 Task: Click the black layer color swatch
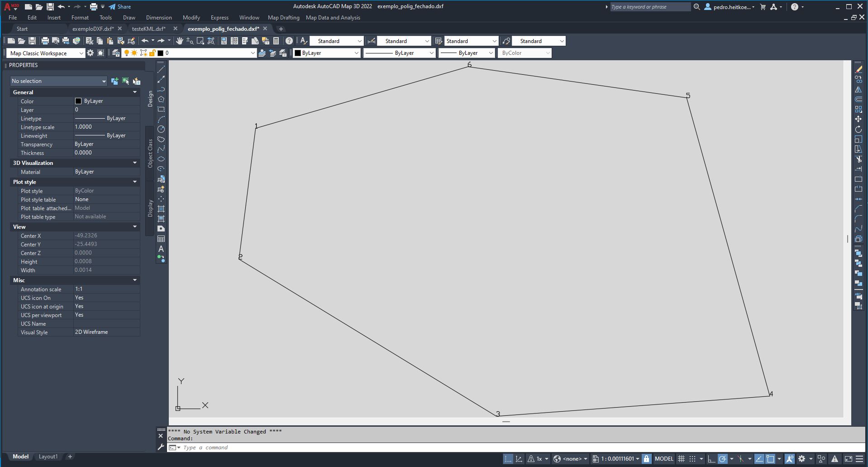tap(160, 53)
